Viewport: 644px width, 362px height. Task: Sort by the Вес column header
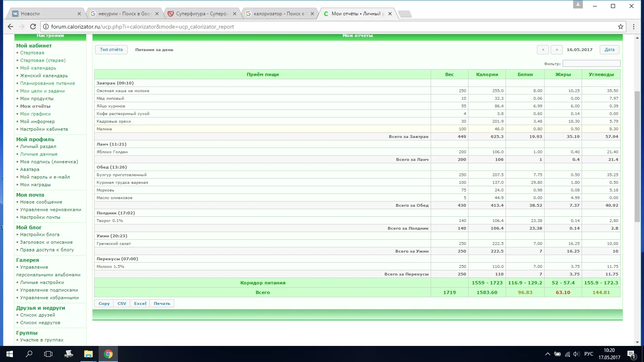tap(450, 74)
